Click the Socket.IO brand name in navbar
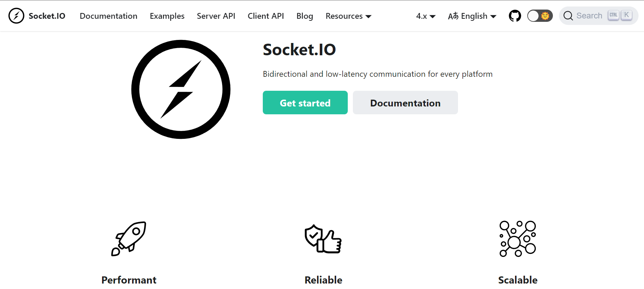 [47, 16]
